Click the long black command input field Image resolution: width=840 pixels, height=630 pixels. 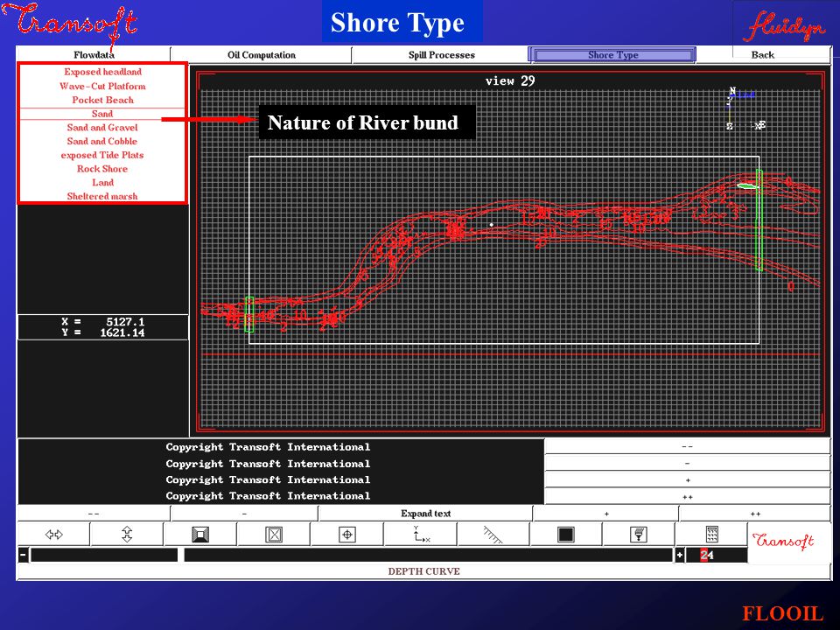428,555
